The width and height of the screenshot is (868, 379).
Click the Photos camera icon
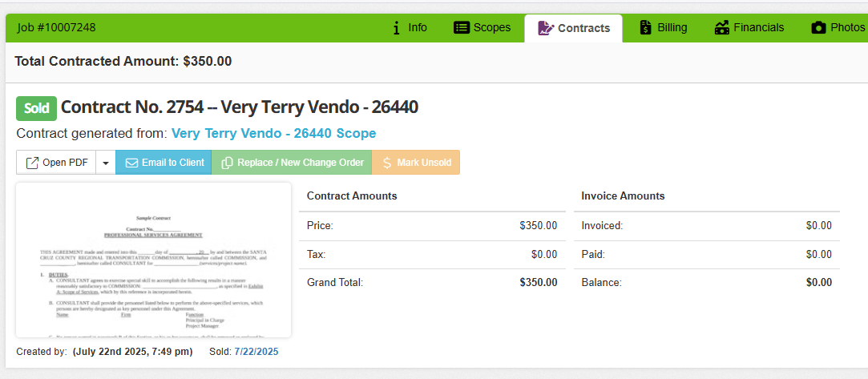[x=818, y=28]
